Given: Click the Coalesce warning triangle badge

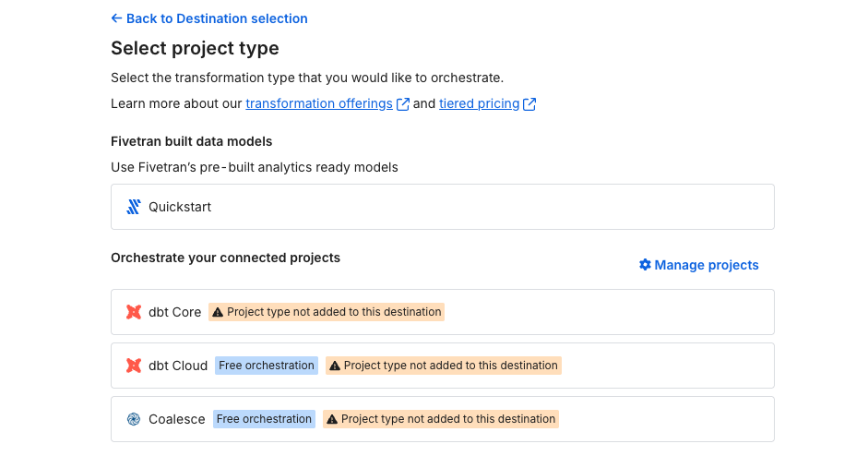Looking at the screenshot, I should (x=441, y=419).
